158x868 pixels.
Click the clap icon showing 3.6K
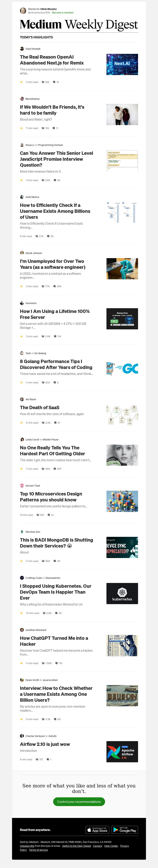coord(43,180)
